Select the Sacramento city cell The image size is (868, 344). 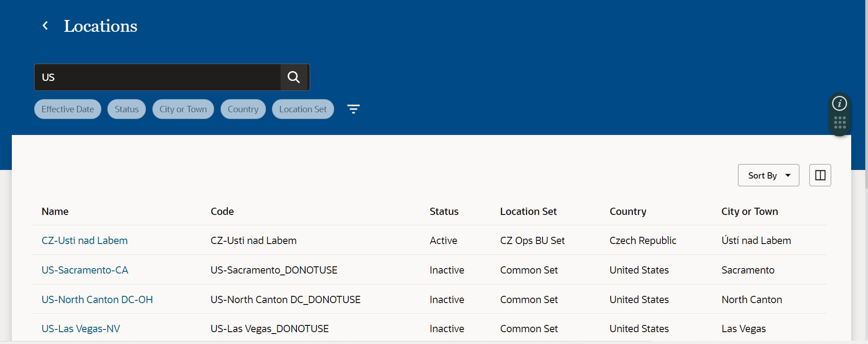tap(748, 270)
